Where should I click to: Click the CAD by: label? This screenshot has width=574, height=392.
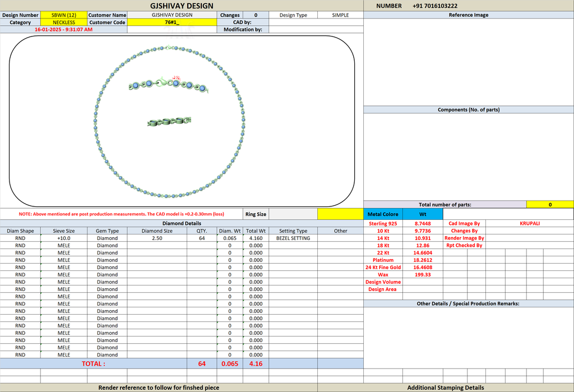coord(242,22)
